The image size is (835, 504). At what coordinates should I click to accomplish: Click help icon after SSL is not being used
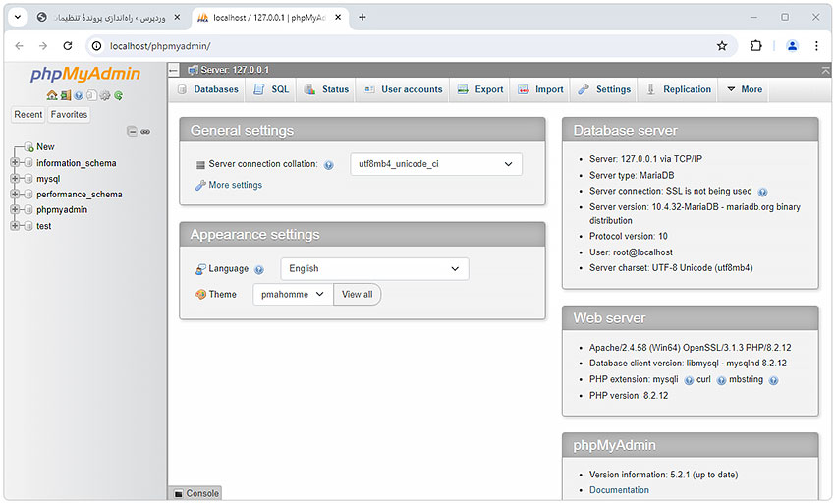(x=762, y=193)
